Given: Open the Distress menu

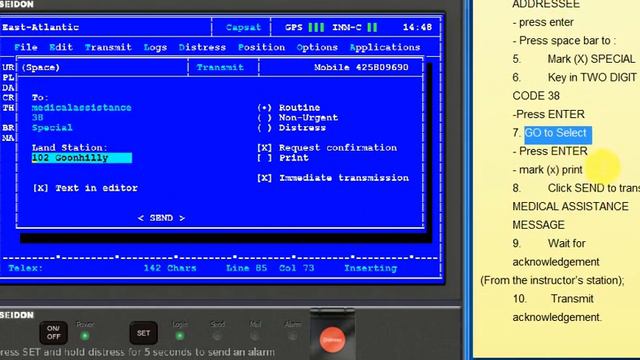Looking at the screenshot, I should tap(202, 47).
